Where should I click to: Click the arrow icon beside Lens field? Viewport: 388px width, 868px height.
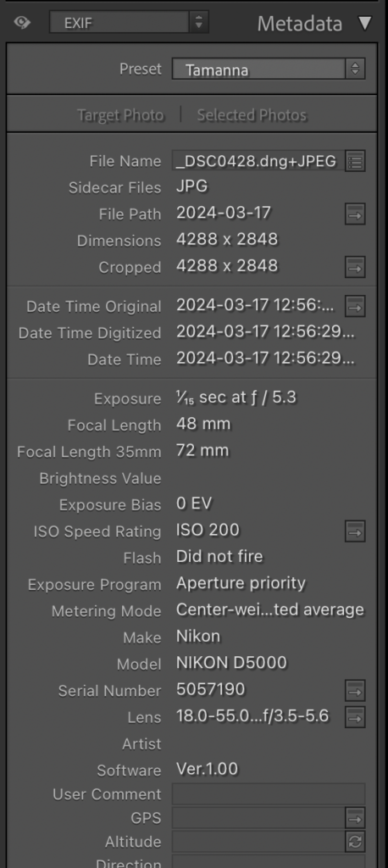[355, 717]
